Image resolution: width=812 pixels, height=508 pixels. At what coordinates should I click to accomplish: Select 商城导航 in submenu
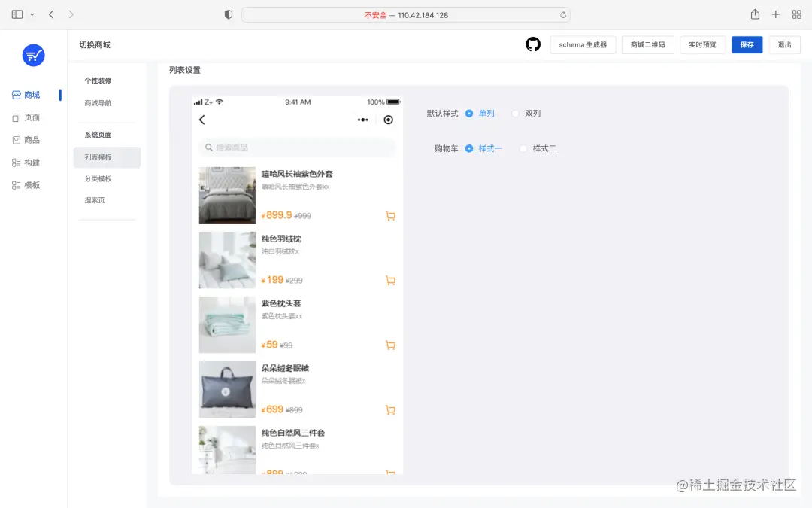[98, 103]
